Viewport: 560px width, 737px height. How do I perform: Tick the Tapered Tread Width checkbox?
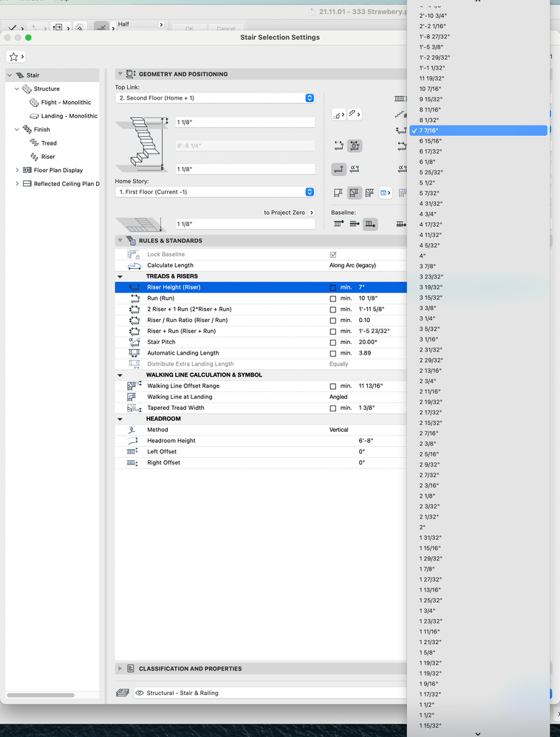pos(333,408)
